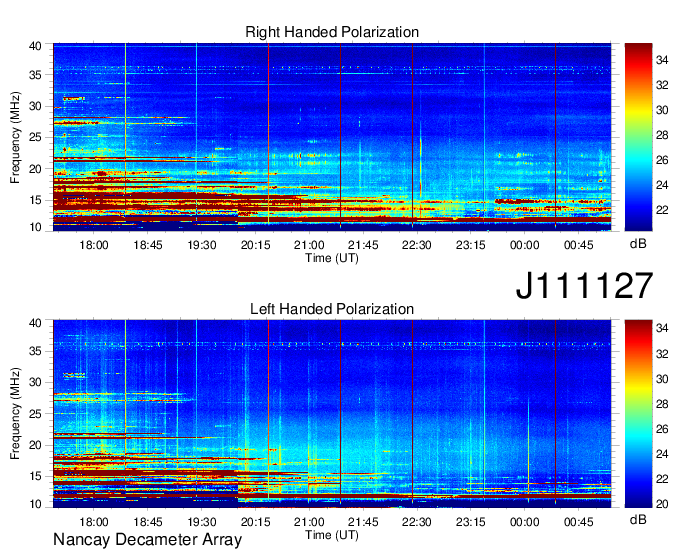Viewport: 680px width, 552px height.
Task: Click the "00:00" tick under the Right Handed plot
Action: click(524, 245)
